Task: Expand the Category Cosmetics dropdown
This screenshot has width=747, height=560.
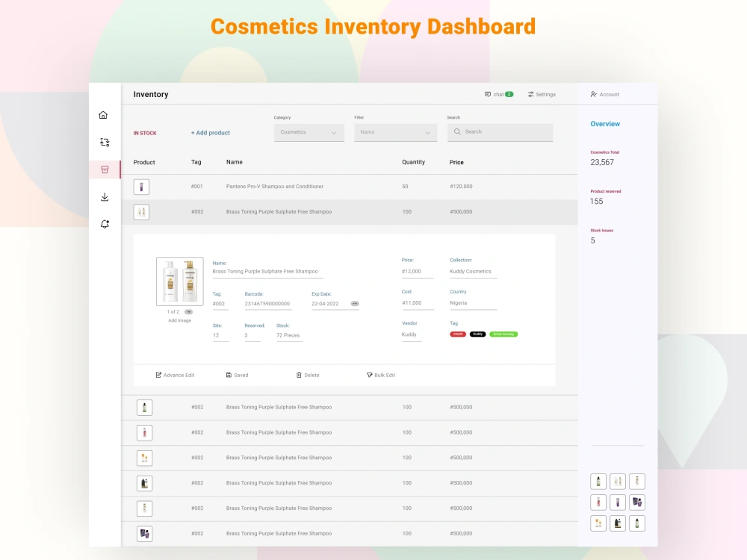Action: (309, 132)
